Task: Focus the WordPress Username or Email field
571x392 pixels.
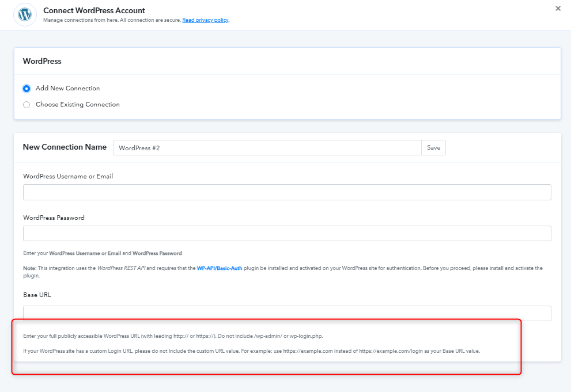Action: (x=287, y=192)
